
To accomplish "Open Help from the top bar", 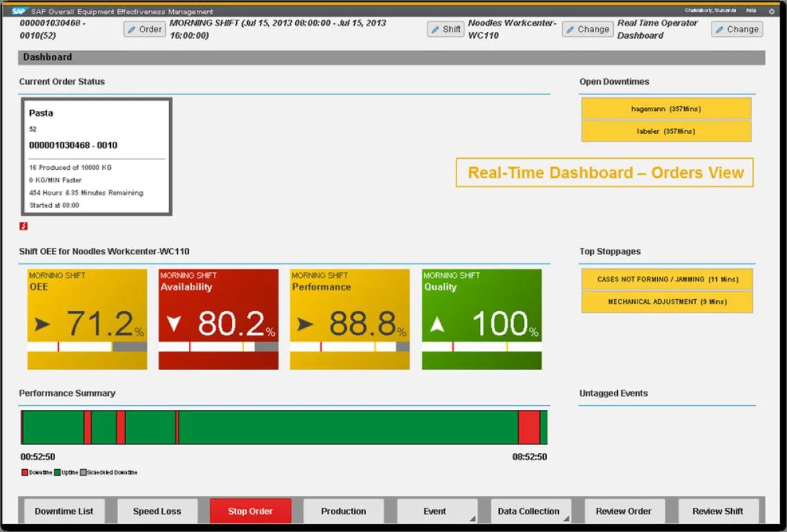I will coord(750,11).
